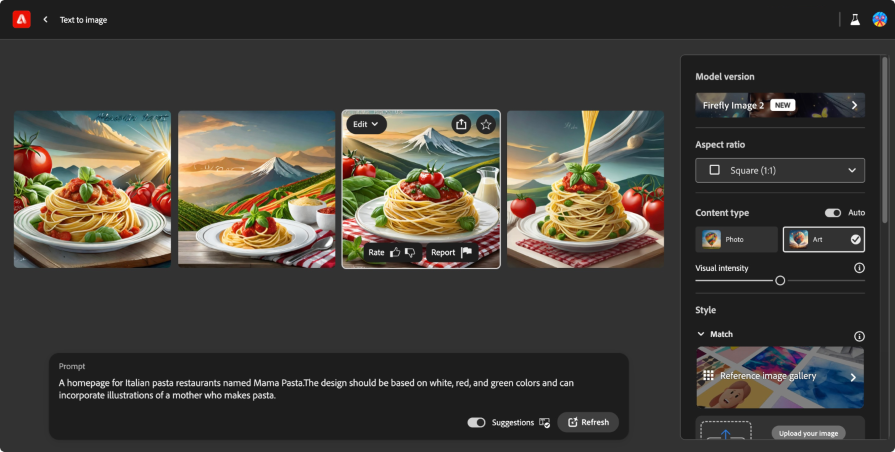The image size is (895, 452).
Task: Toggle the Content type Auto switch
Action: [x=833, y=213]
